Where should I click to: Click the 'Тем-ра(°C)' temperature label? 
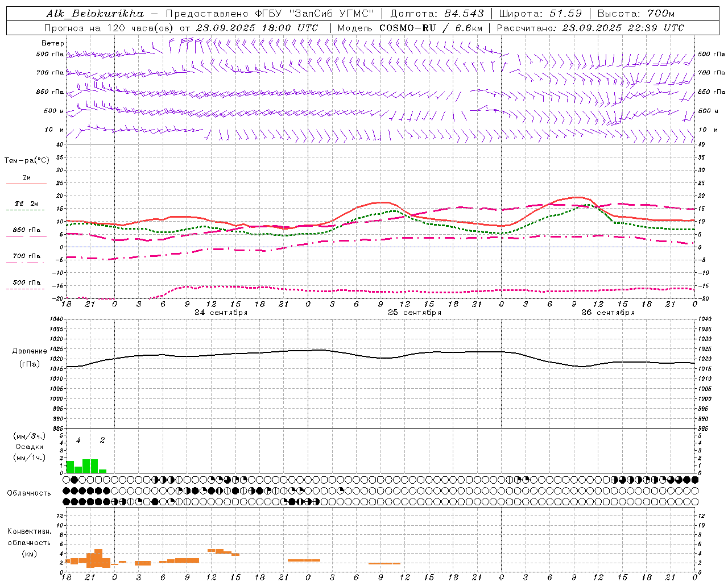27,161
